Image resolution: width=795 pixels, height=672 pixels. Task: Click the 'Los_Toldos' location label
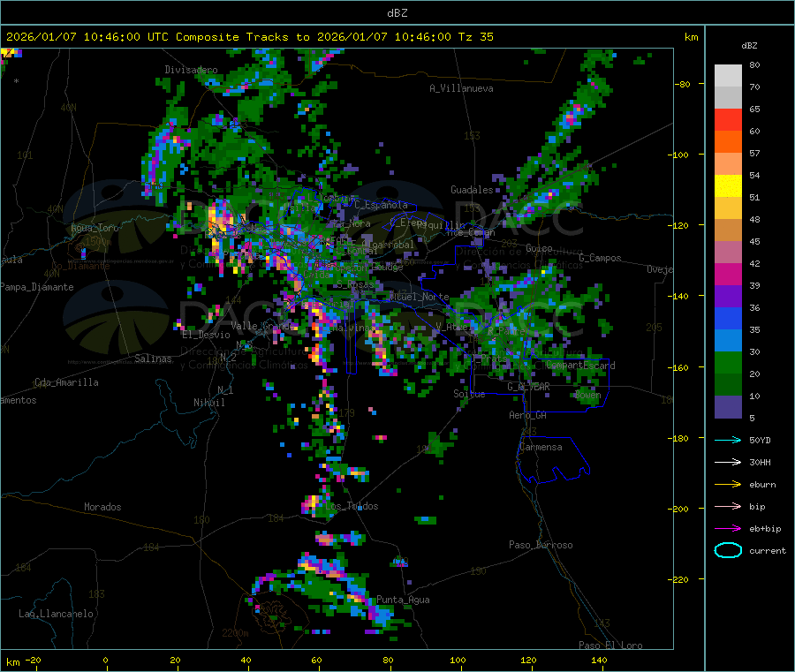[352, 506]
